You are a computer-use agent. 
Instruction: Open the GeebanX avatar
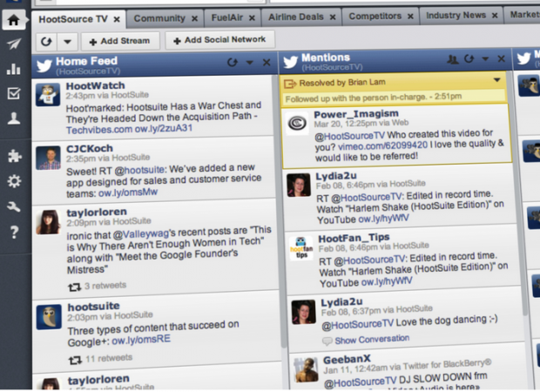[307, 369]
